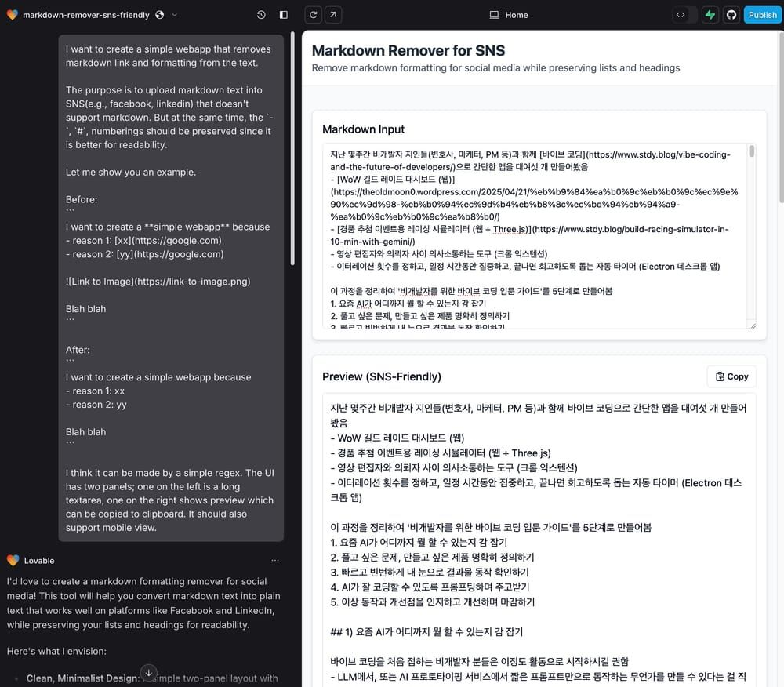This screenshot has height=687, width=784.
Task: Click the textarea resize handle corner
Action: coord(753,325)
